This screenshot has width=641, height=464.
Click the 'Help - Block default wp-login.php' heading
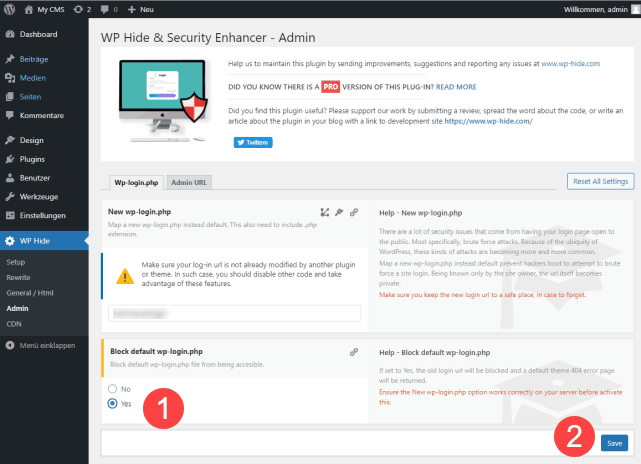click(435, 352)
